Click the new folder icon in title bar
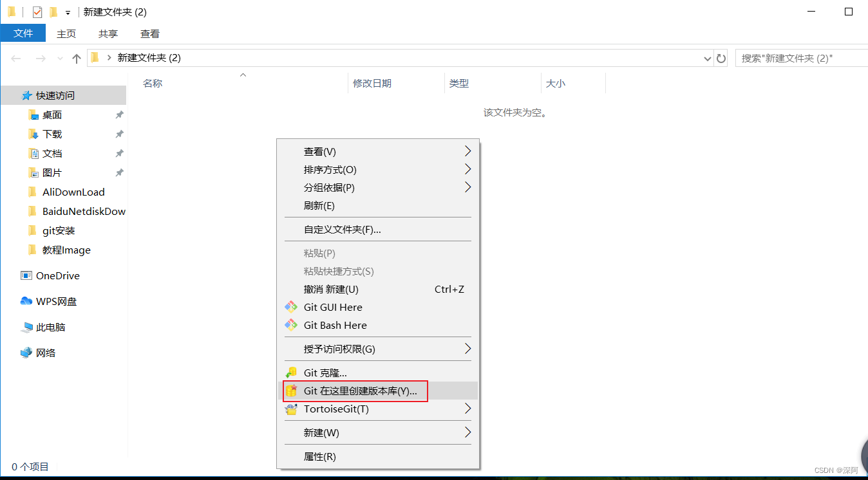 pos(53,12)
